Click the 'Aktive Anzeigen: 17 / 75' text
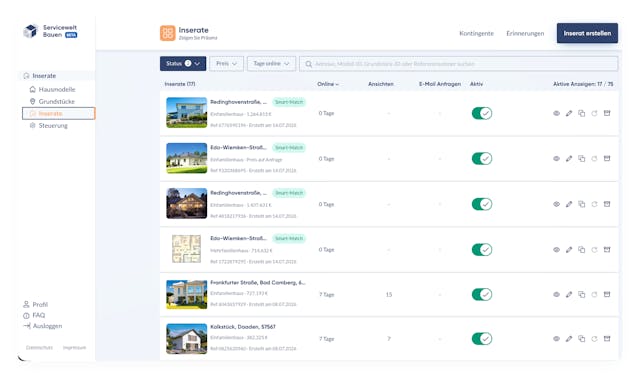The width and height of the screenshot is (640, 379). click(x=583, y=84)
